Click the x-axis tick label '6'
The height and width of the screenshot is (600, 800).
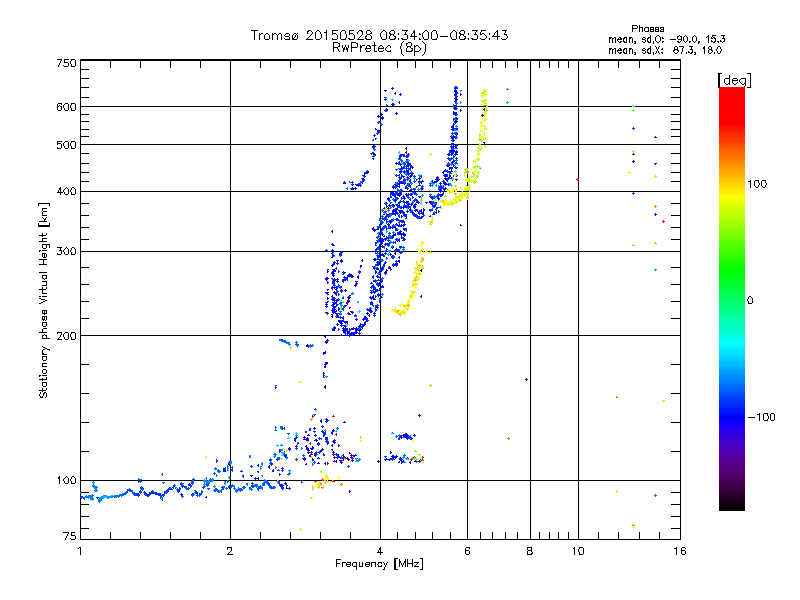(x=467, y=551)
